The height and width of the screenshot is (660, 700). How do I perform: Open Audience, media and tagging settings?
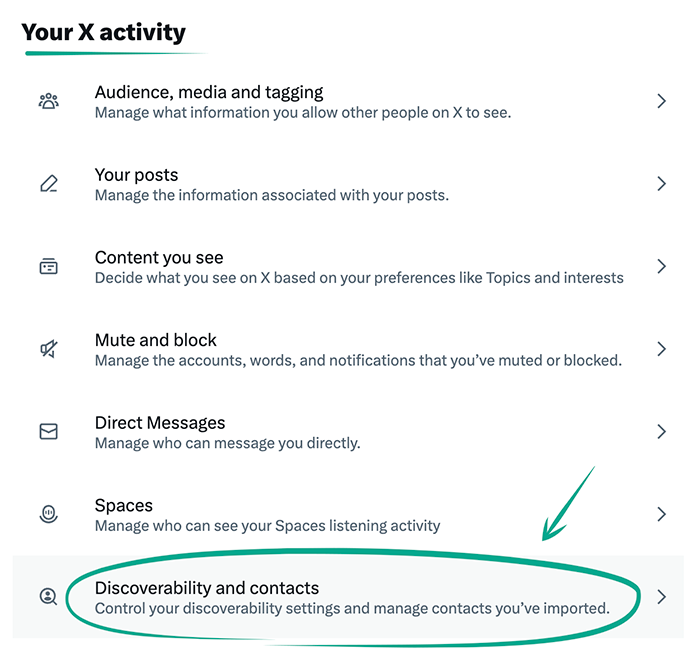[x=209, y=92]
